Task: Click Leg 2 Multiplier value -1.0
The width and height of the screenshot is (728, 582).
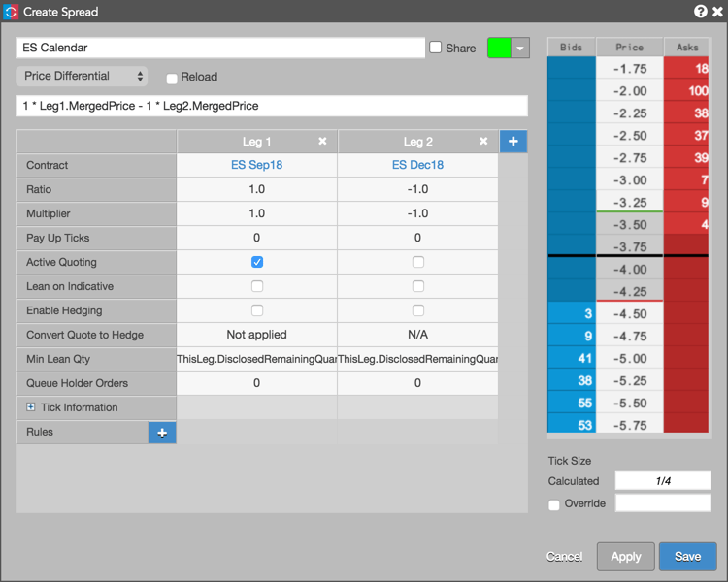Action: click(417, 213)
